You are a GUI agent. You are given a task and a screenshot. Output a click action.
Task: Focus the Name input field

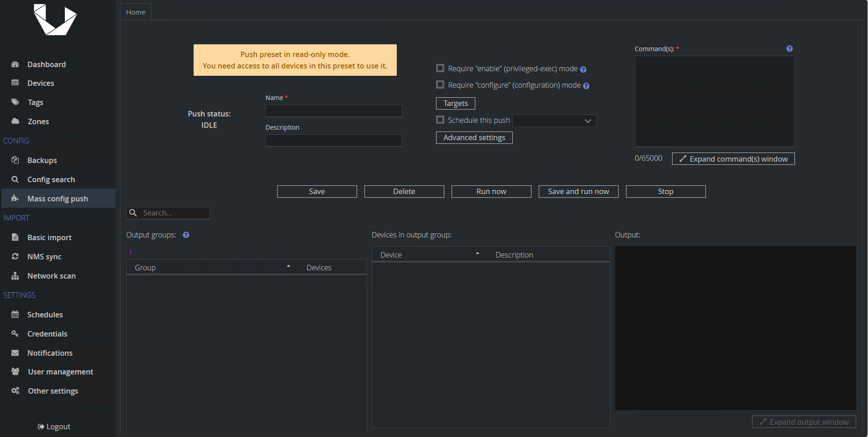(x=333, y=111)
